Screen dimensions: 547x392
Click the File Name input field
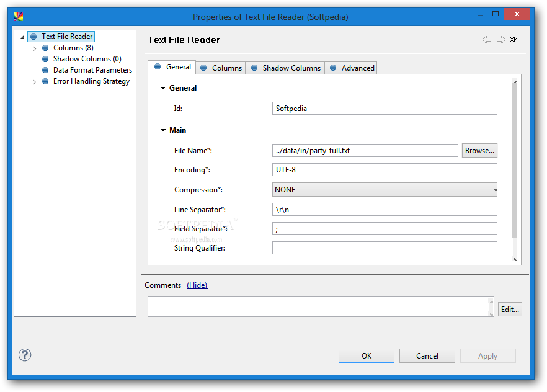click(365, 151)
